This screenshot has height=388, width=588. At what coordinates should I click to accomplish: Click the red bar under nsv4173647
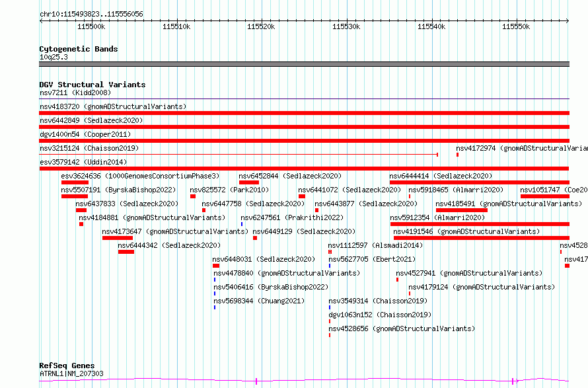(x=118, y=238)
